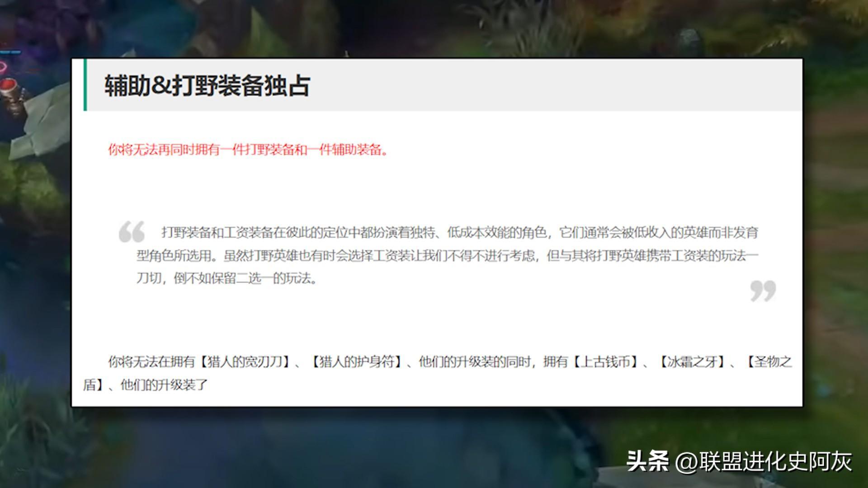Image resolution: width=868 pixels, height=488 pixels.
Task: Click the 头条 watermark logo
Action: tap(647, 461)
